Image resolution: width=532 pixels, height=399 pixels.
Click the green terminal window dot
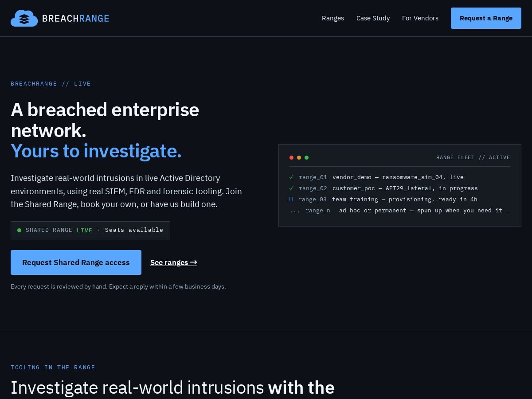tap(306, 157)
